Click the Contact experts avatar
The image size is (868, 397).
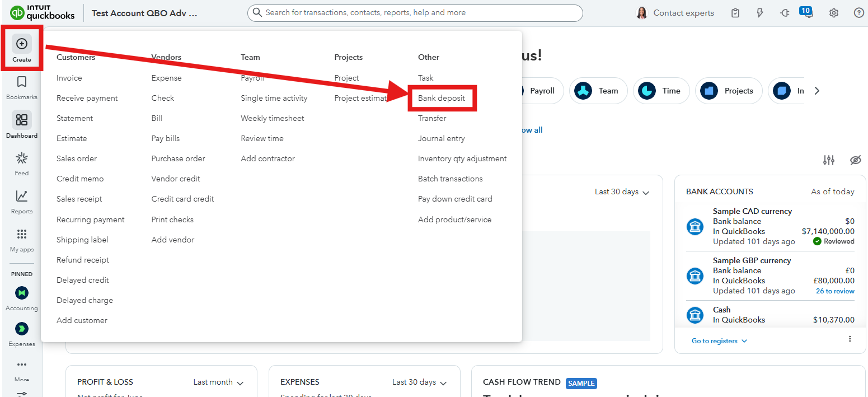[642, 13]
